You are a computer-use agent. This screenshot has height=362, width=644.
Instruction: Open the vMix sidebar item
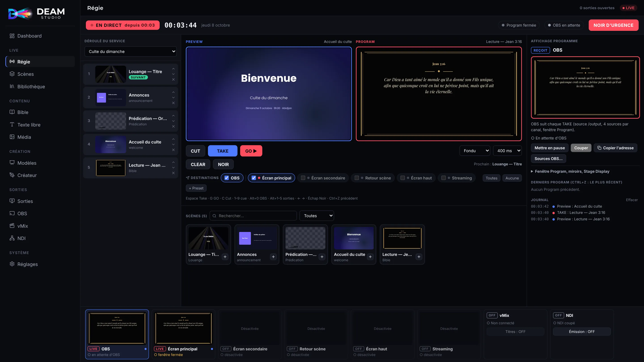[x=40, y=226]
